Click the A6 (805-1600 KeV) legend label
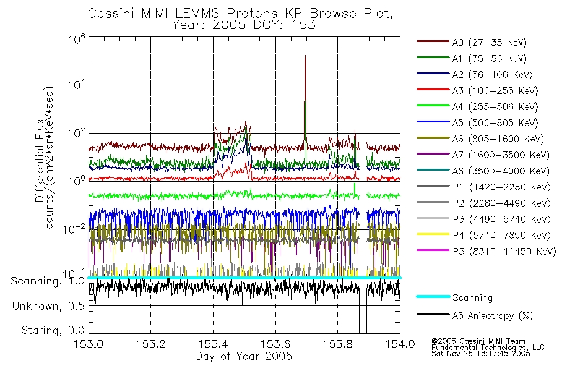 click(498, 139)
